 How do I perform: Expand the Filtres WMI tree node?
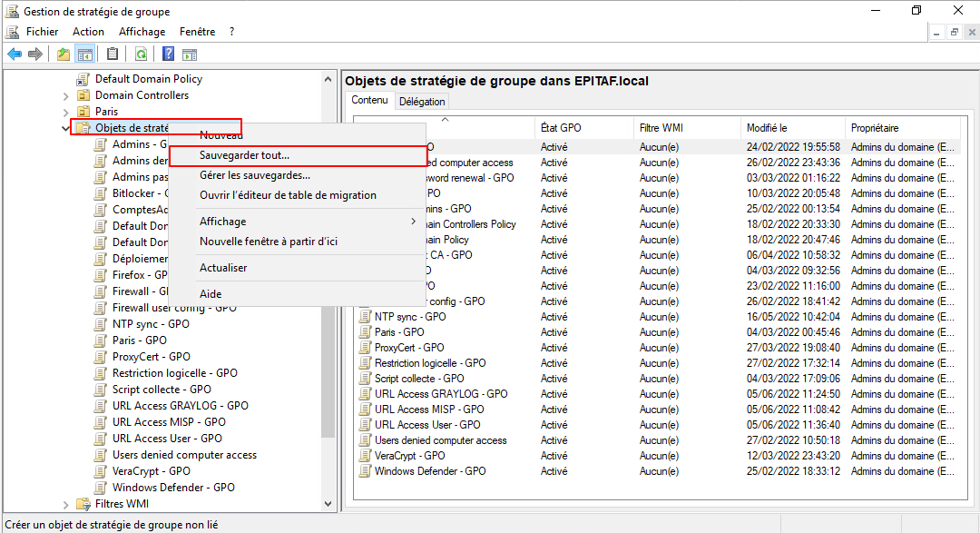click(x=66, y=505)
